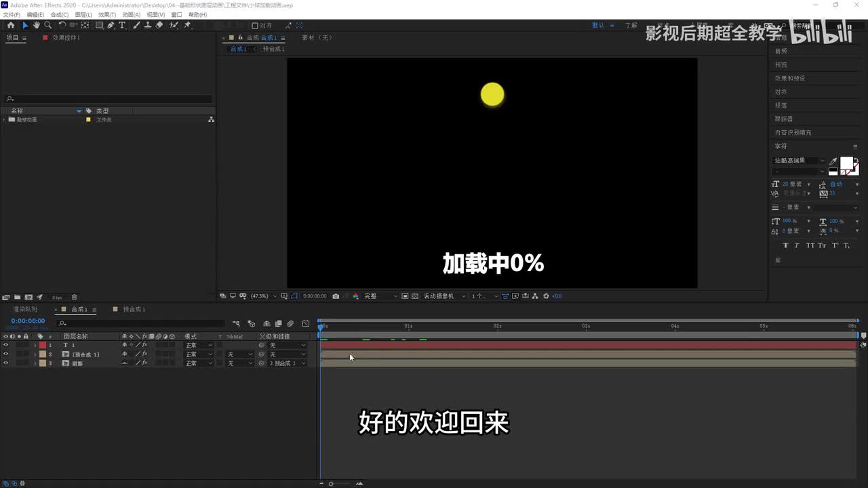Expand layer 1 properties twirl arrow
The image size is (868, 488).
35,345
